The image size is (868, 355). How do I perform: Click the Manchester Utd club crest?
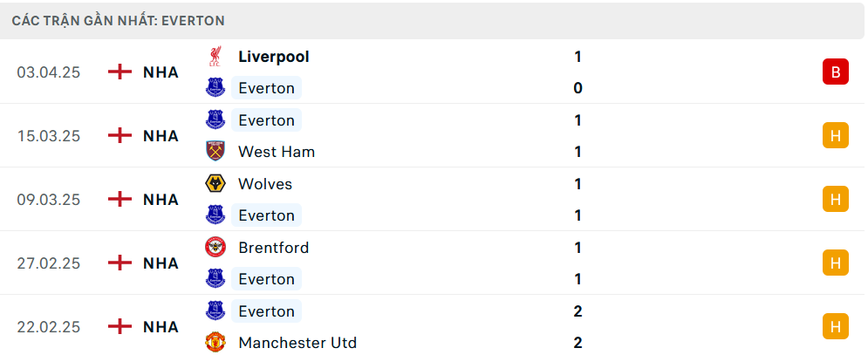[215, 343]
